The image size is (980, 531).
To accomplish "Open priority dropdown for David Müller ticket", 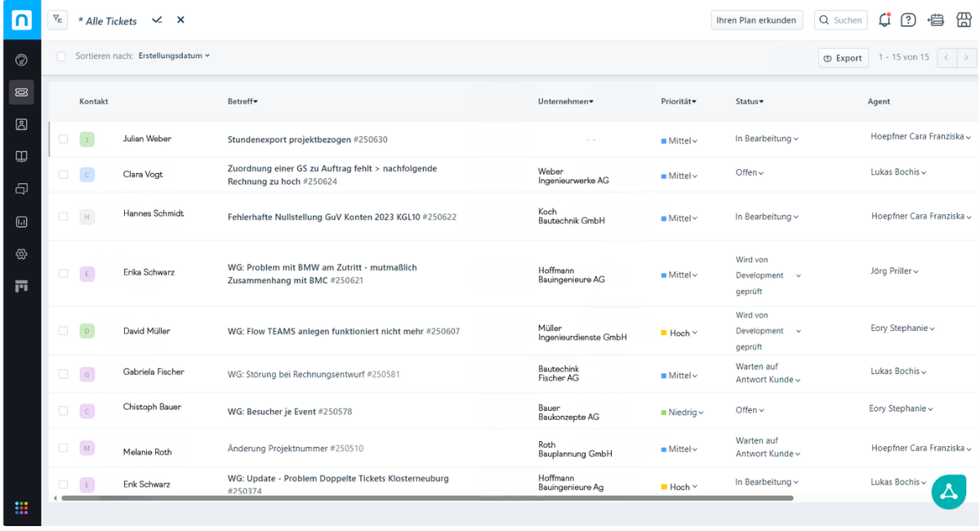I will pyautogui.click(x=679, y=333).
